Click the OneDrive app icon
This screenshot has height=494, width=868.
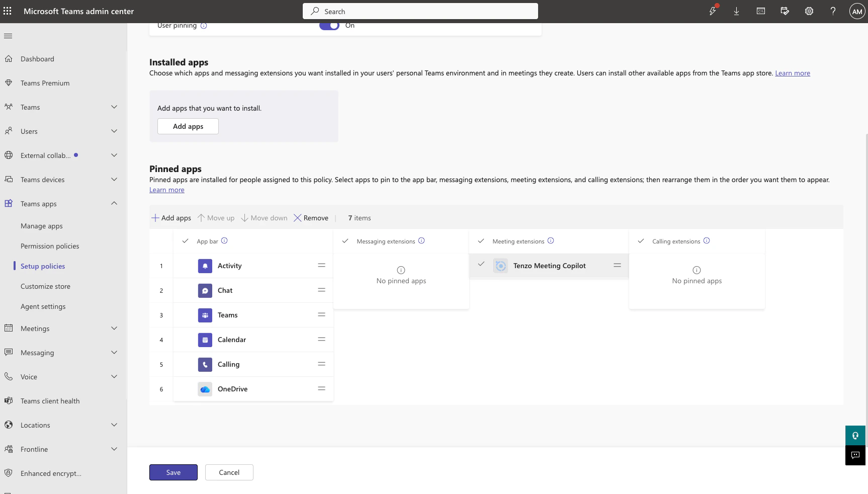(x=205, y=389)
